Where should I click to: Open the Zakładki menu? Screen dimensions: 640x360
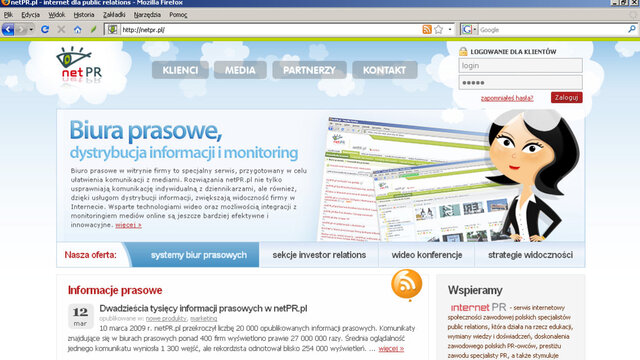pyautogui.click(x=114, y=15)
